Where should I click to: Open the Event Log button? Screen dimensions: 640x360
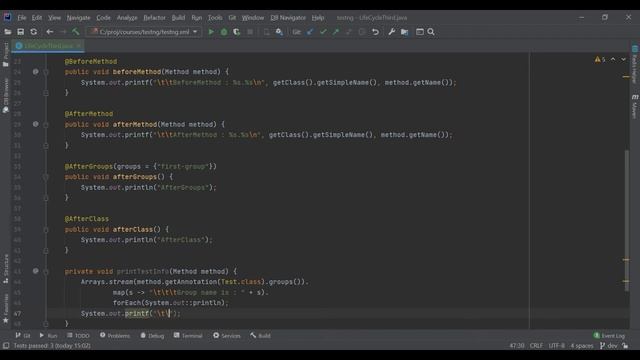609,336
